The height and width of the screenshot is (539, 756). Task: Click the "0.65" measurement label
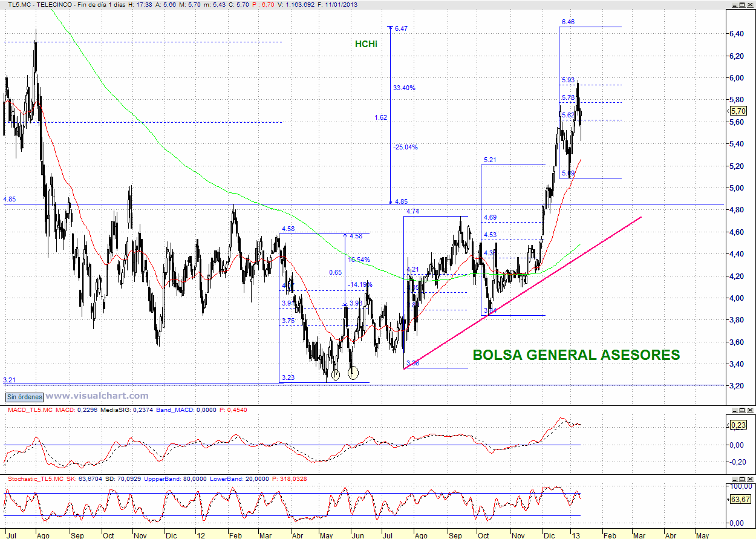[335, 272]
